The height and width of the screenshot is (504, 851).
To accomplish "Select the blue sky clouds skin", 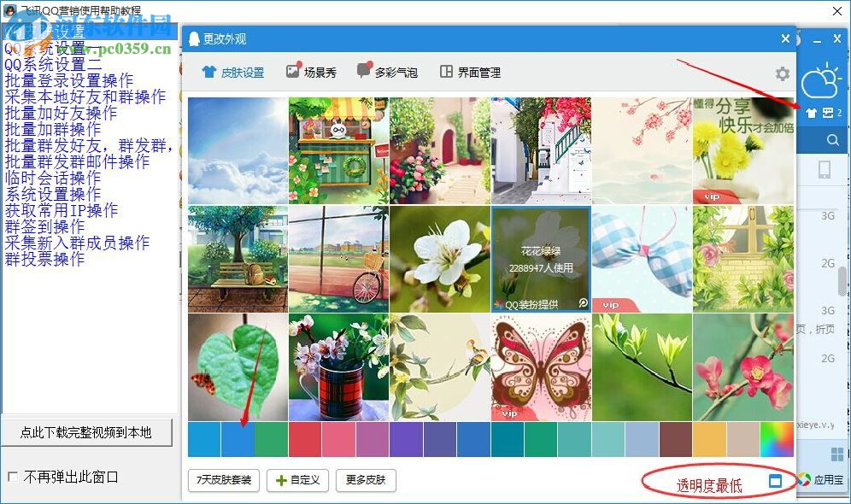I will point(238,151).
